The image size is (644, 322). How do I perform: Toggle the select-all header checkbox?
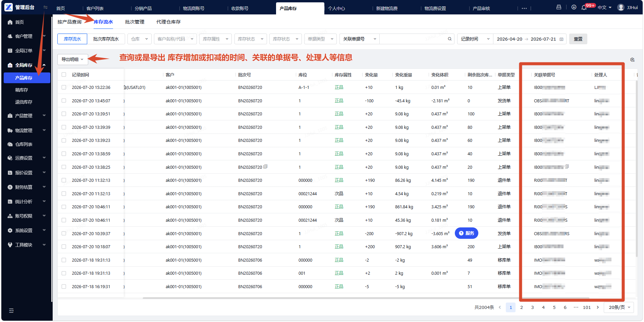point(64,74)
